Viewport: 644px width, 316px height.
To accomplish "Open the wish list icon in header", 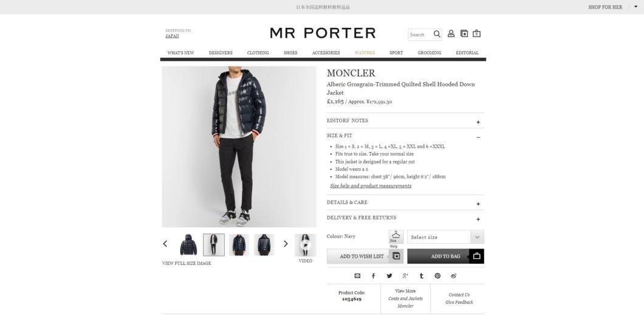I will point(464,33).
